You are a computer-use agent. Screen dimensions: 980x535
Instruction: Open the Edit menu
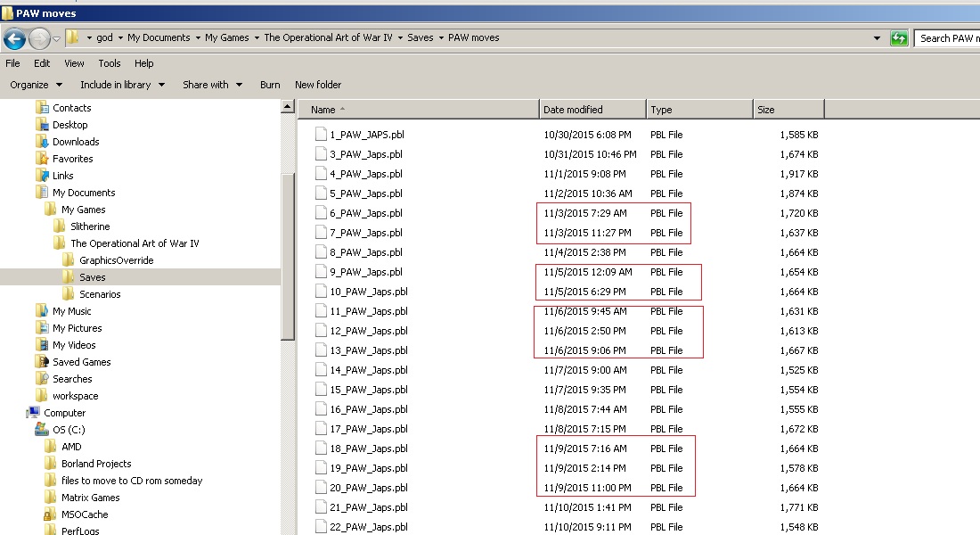click(x=42, y=63)
